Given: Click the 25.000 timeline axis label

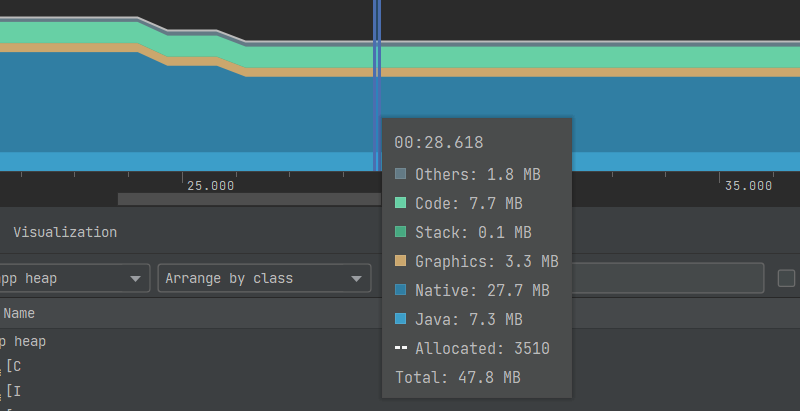Looking at the screenshot, I should pyautogui.click(x=210, y=186).
